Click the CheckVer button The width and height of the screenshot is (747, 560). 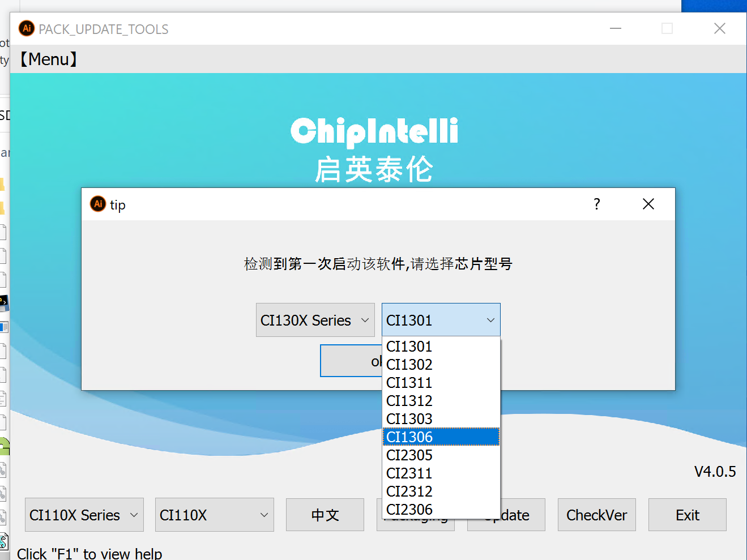pyautogui.click(x=596, y=515)
